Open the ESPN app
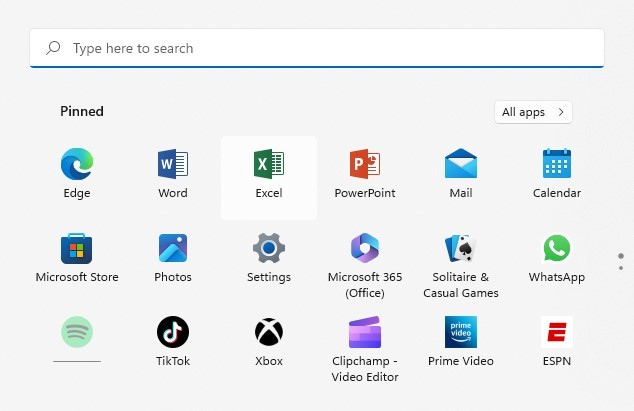Viewport: 634px width, 411px height. 557,342
